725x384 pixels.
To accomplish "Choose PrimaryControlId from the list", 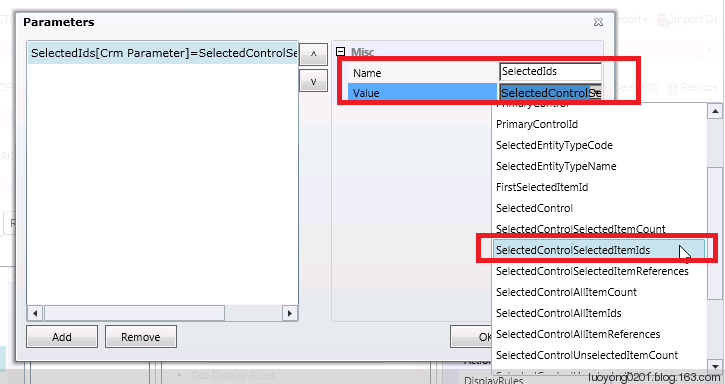I will (x=537, y=124).
